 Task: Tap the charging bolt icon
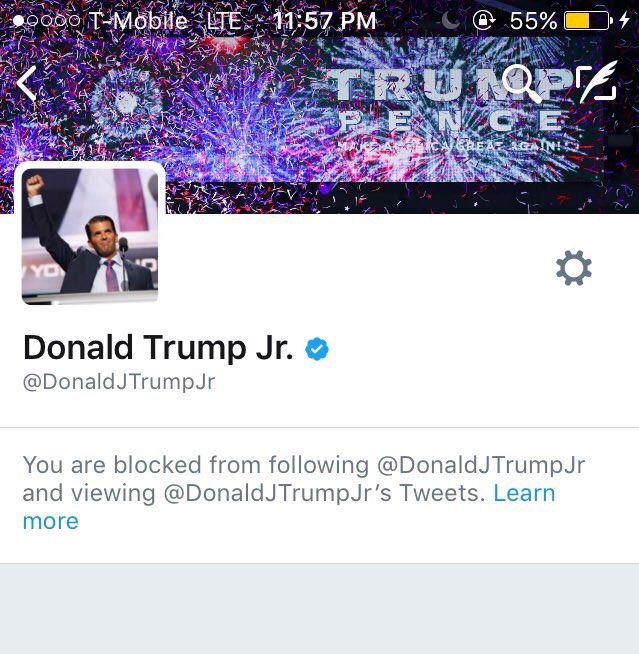point(624,20)
